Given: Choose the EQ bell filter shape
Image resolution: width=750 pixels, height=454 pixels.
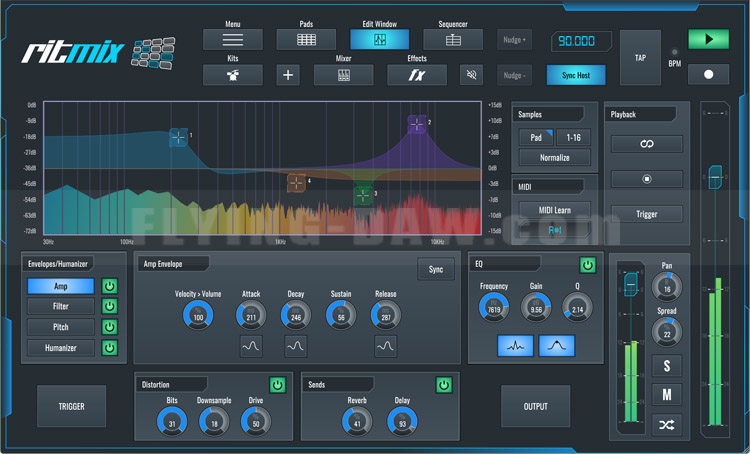Looking at the screenshot, I should coord(557,345).
